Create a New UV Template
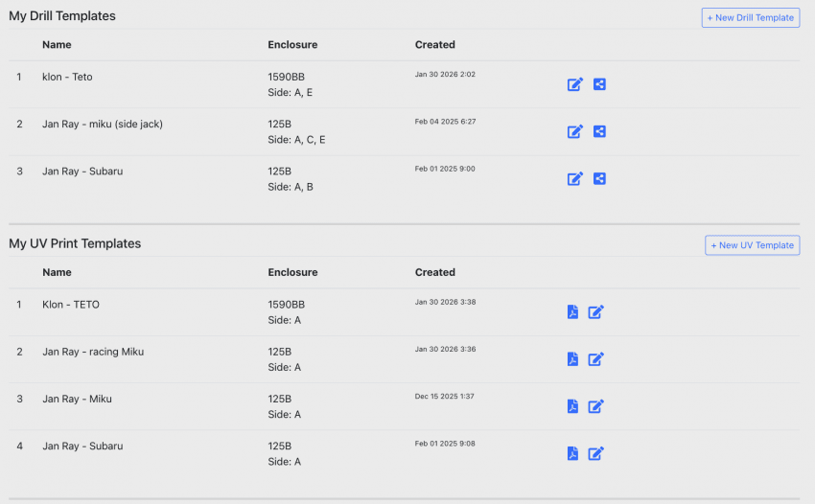The height and width of the screenshot is (504, 815). pyautogui.click(x=752, y=245)
